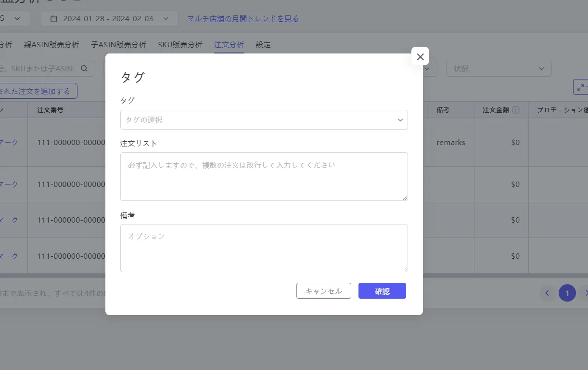The image size is (588, 370).
Task: Click the calendar icon in date range
Action: (54, 19)
